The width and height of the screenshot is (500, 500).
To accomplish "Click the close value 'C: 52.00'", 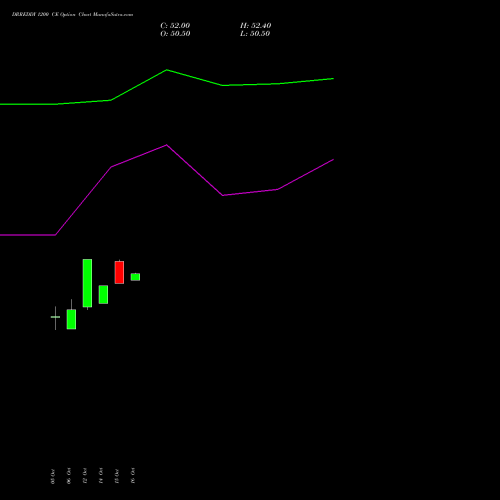I will 175,26.
